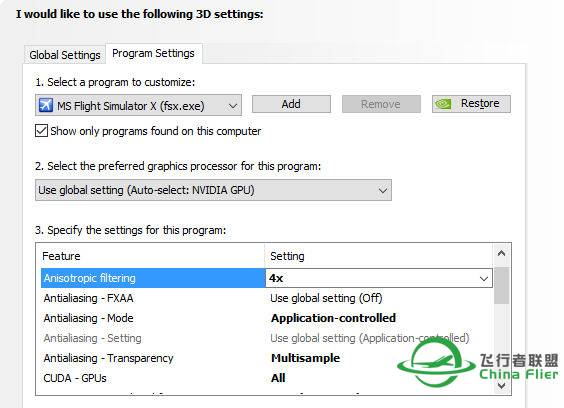The width and height of the screenshot is (564, 408).
Task: Click the settings list scrollbar thumb
Action: (501, 285)
